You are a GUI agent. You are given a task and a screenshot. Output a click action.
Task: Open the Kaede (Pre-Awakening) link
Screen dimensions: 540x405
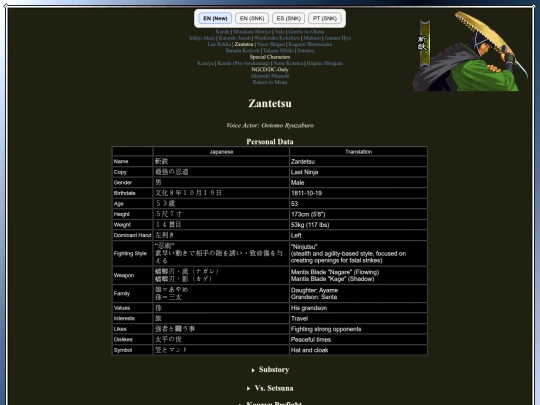[x=243, y=63]
